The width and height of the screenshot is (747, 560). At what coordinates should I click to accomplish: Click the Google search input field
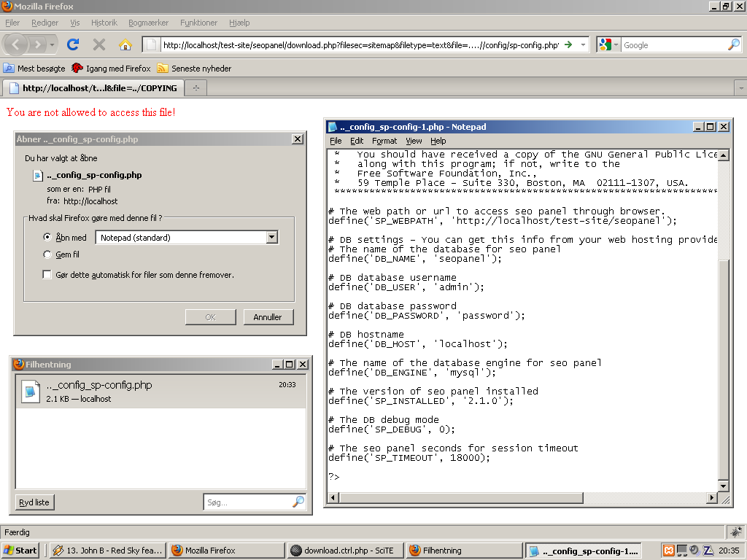(674, 44)
